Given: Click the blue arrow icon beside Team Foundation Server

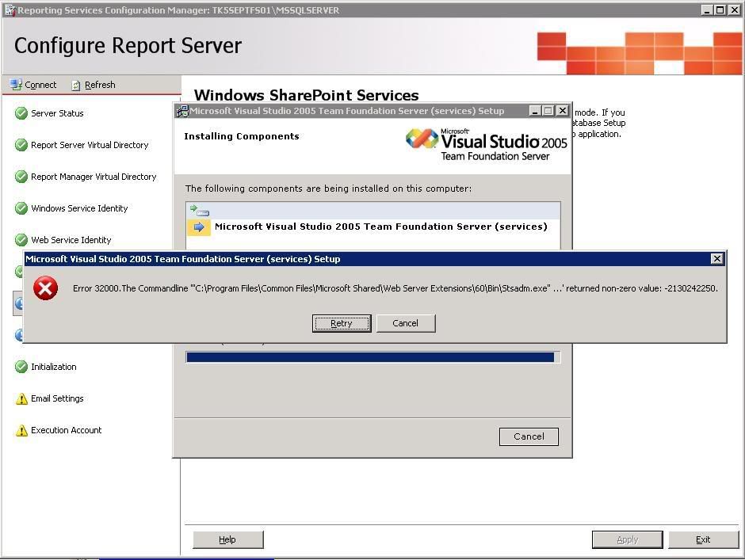Looking at the screenshot, I should click(199, 227).
